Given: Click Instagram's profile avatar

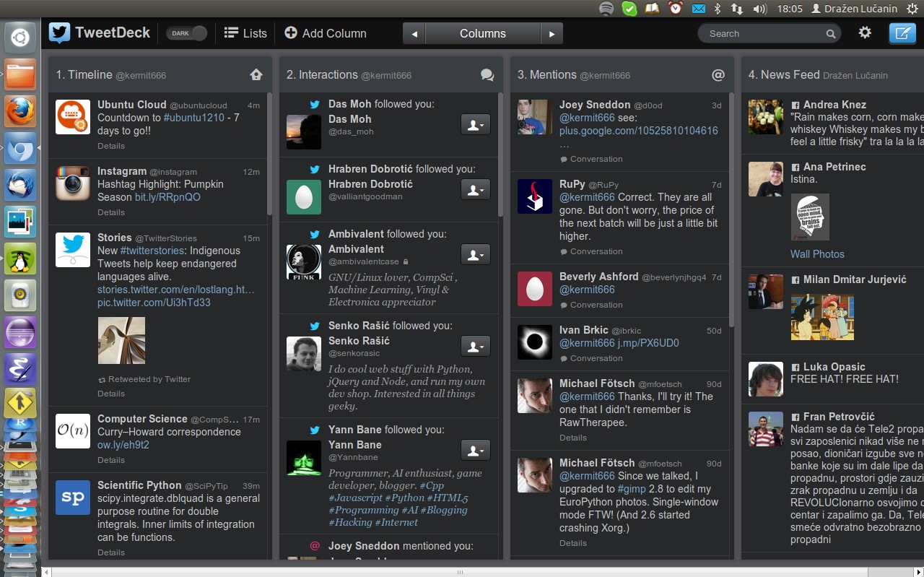Looking at the screenshot, I should click(x=73, y=183).
